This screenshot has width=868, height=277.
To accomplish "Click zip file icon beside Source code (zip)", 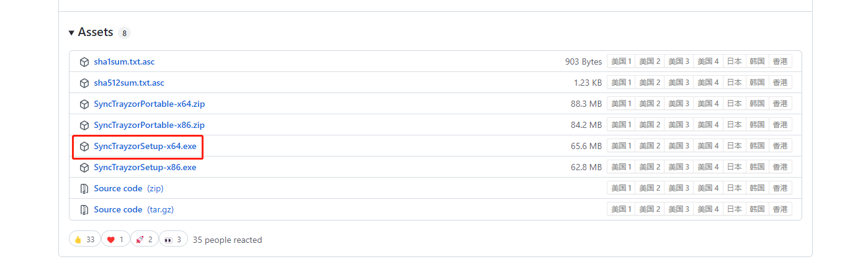I will [x=84, y=188].
